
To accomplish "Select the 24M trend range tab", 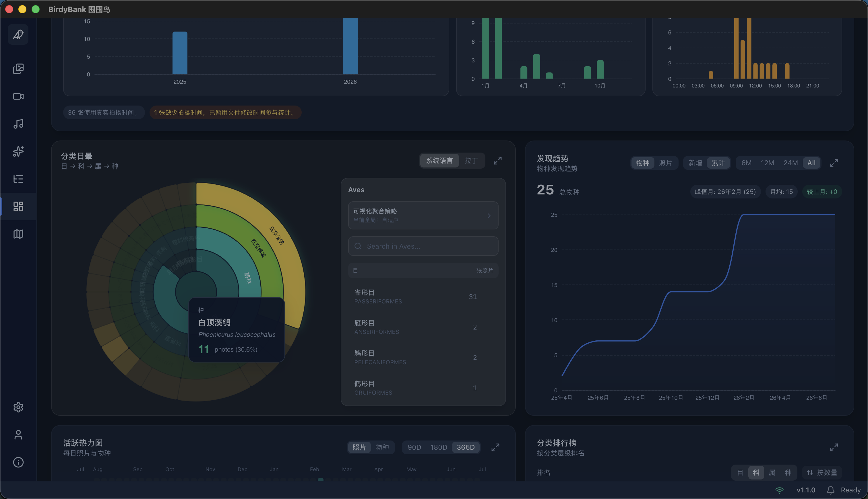I will click(x=790, y=163).
